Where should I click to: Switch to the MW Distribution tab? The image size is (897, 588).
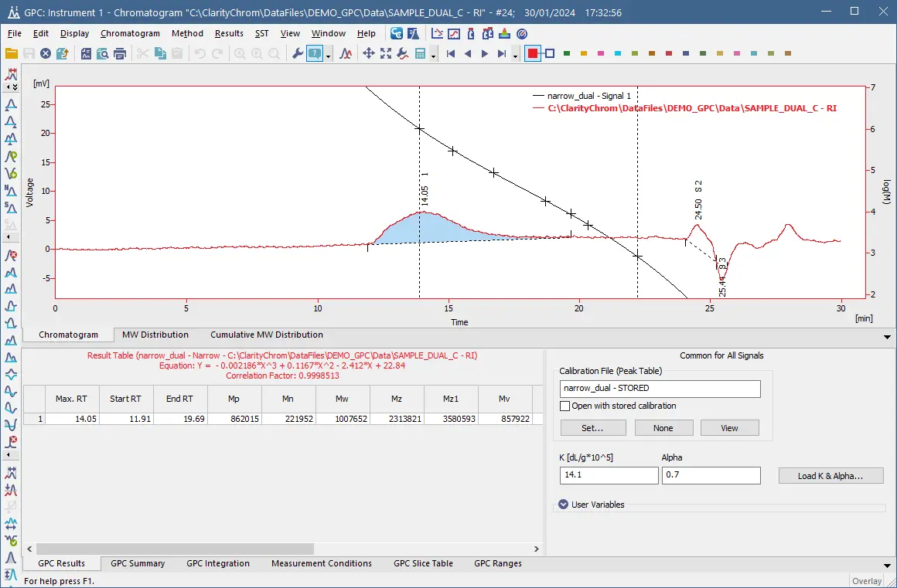(155, 335)
